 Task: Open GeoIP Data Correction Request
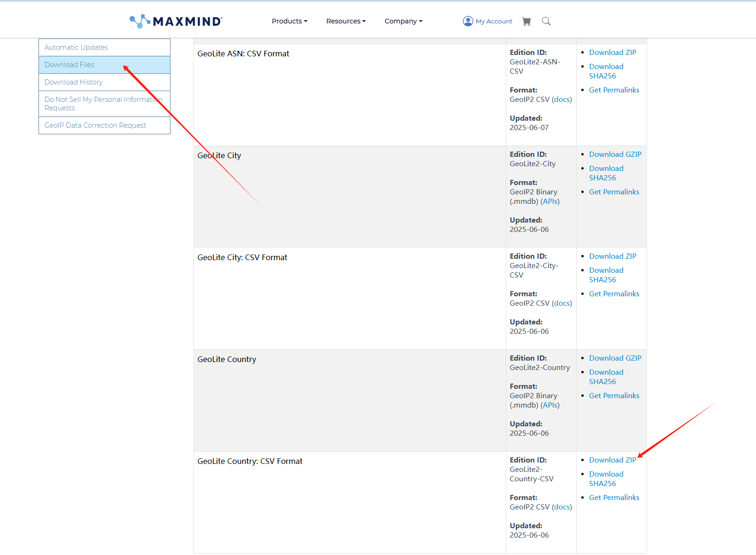[x=104, y=125]
